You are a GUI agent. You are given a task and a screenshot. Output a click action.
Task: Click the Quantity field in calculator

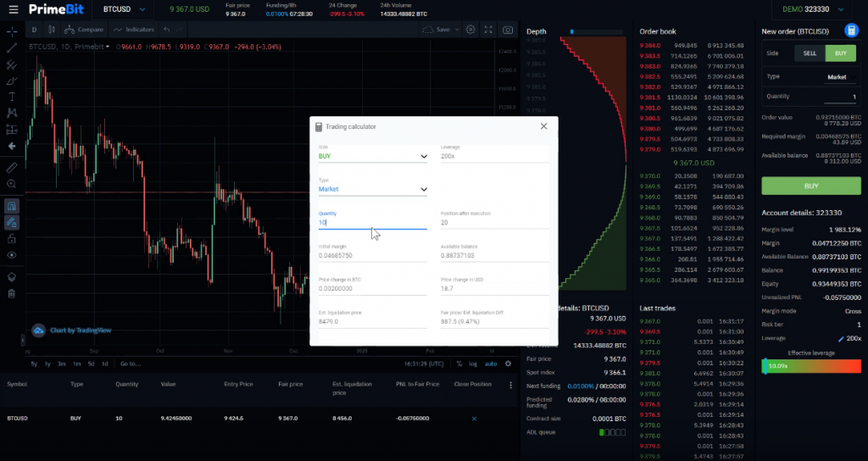coord(373,222)
